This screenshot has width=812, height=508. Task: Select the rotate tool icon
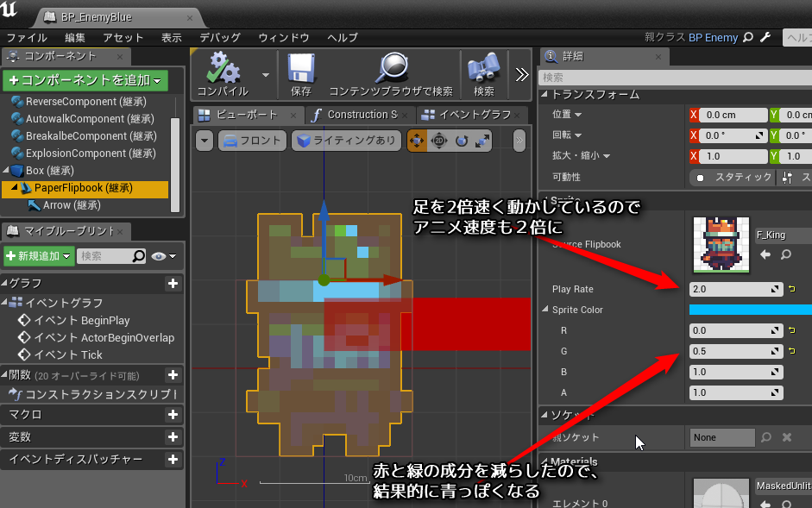pos(462,141)
